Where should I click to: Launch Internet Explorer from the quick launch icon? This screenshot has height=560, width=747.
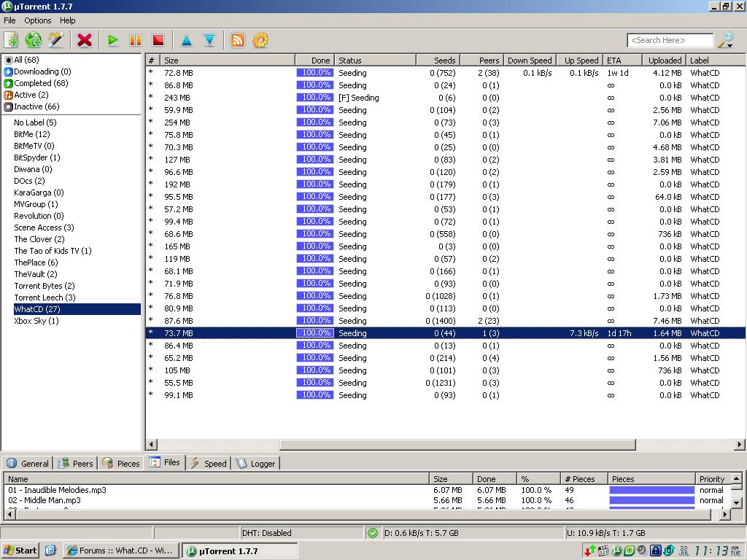click(x=50, y=551)
